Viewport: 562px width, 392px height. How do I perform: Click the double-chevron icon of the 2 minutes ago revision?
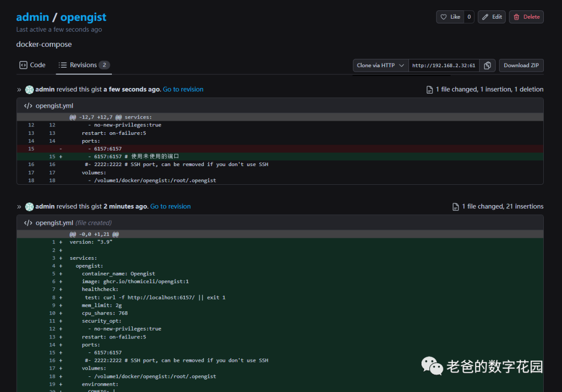click(x=19, y=207)
